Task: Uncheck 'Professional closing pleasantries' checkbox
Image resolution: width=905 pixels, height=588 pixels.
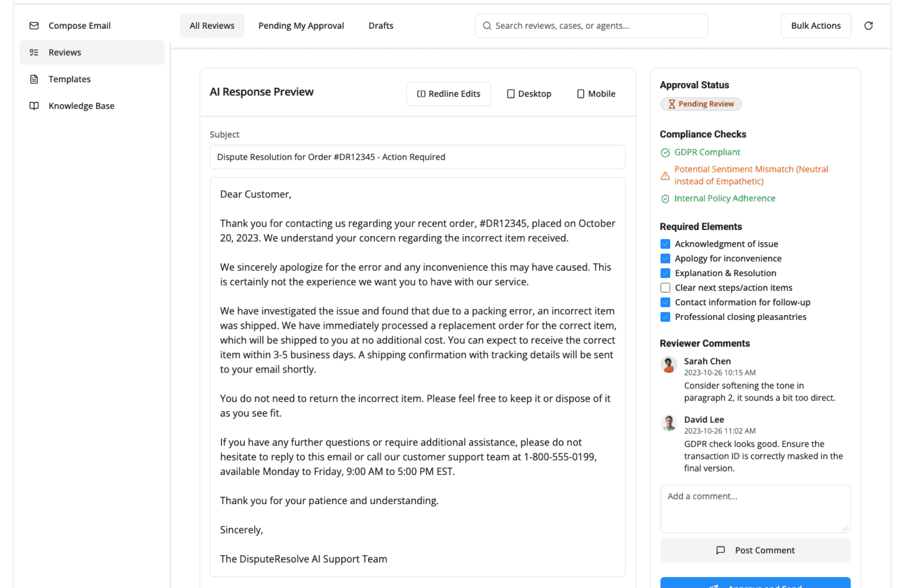Action: tap(665, 317)
